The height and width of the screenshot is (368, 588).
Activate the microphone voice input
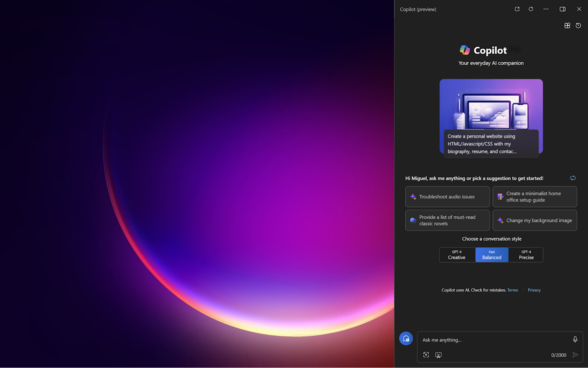tap(575, 339)
